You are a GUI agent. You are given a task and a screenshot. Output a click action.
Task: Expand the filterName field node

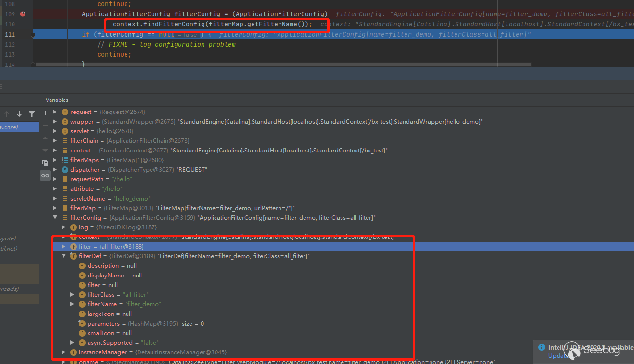click(x=73, y=304)
